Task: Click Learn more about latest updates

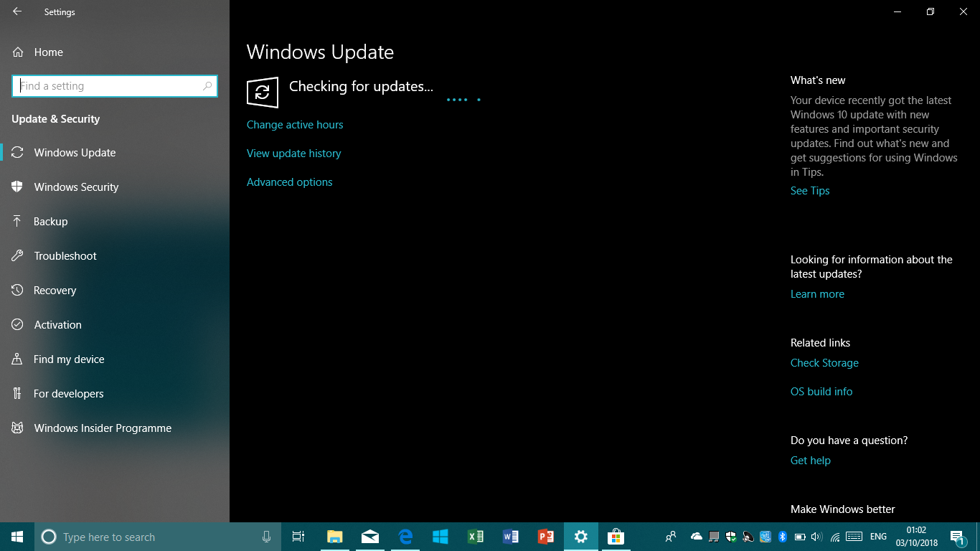Action: click(x=817, y=294)
